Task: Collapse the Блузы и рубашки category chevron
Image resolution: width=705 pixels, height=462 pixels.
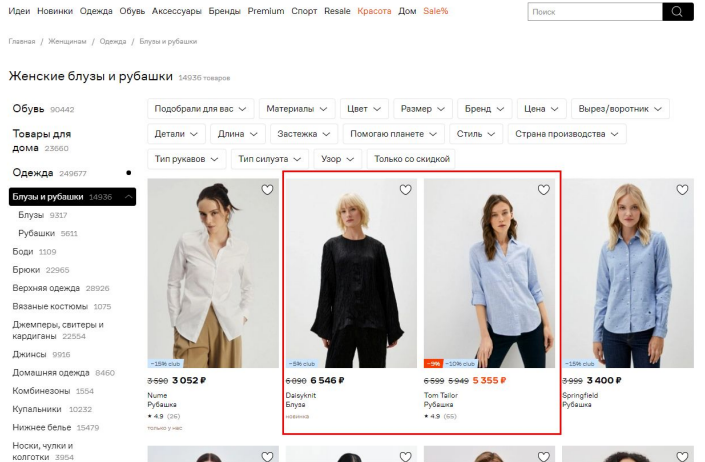Action: [x=128, y=197]
